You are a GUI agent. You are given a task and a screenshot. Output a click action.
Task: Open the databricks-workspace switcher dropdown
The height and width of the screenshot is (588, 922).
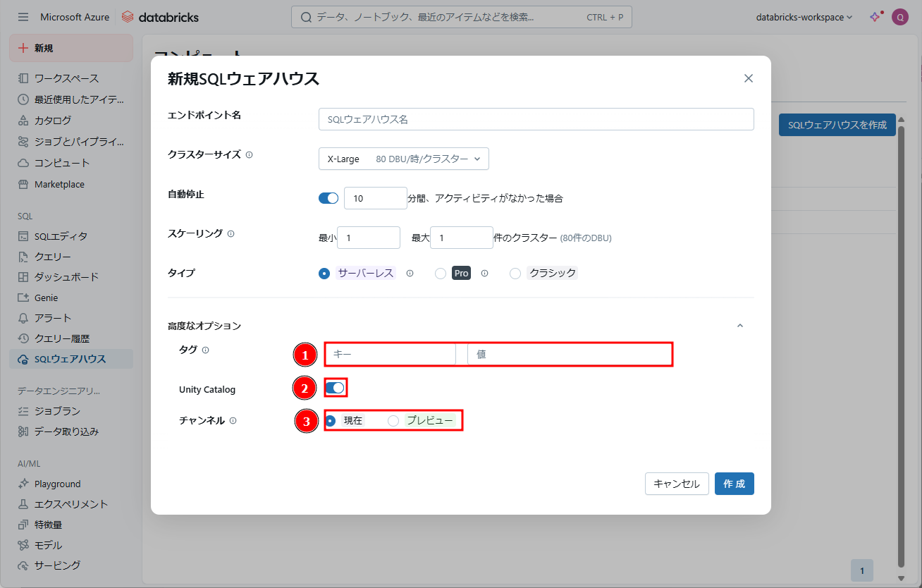pos(804,17)
